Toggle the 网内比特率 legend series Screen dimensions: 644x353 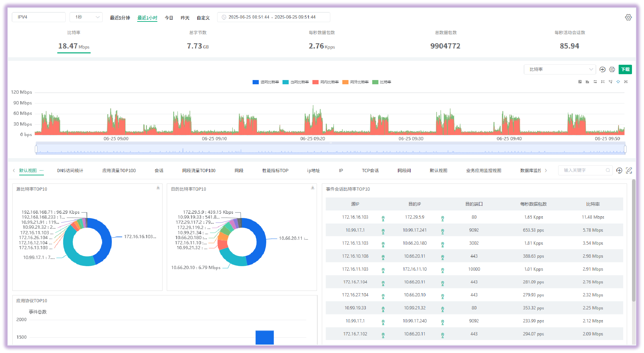(x=326, y=82)
